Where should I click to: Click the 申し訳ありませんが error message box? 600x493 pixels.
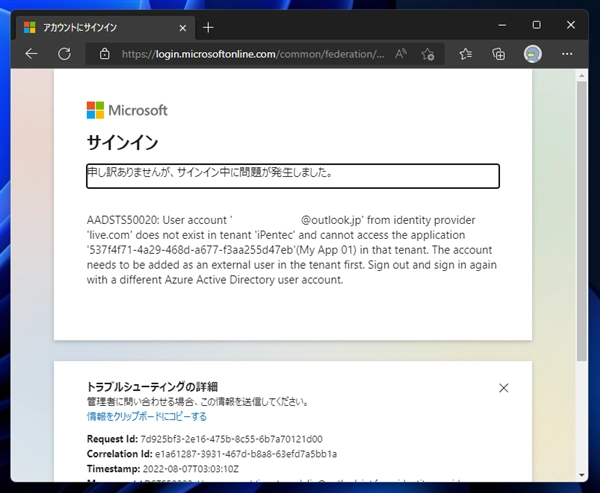[293, 176]
